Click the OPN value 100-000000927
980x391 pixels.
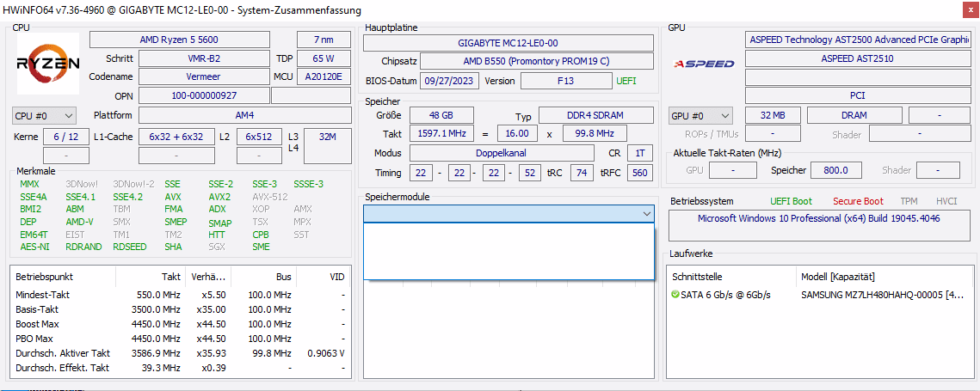204,95
